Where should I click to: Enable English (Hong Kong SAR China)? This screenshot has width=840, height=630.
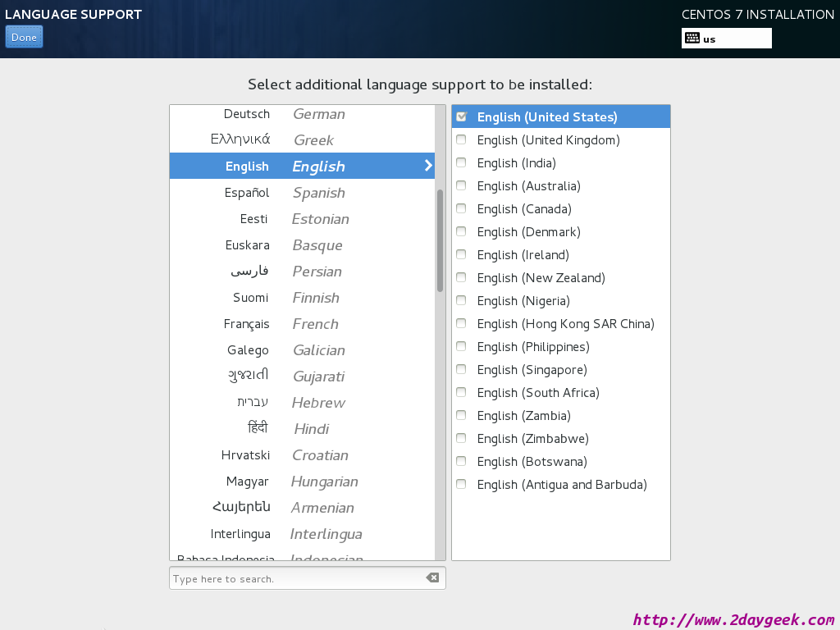(461, 323)
